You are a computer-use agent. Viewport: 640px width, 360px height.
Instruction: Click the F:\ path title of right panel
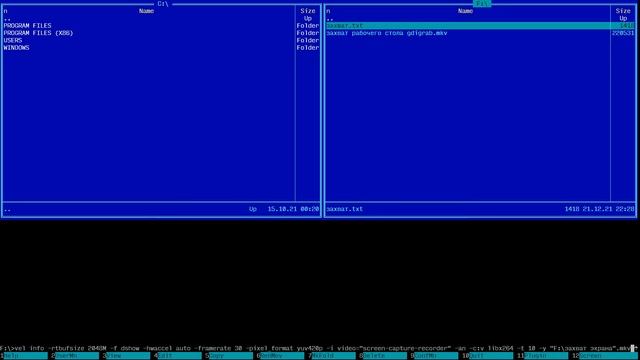(x=482, y=4)
